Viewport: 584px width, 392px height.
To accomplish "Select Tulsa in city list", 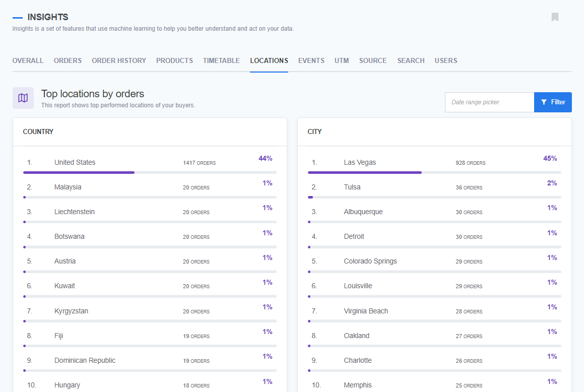I will (x=434, y=187).
